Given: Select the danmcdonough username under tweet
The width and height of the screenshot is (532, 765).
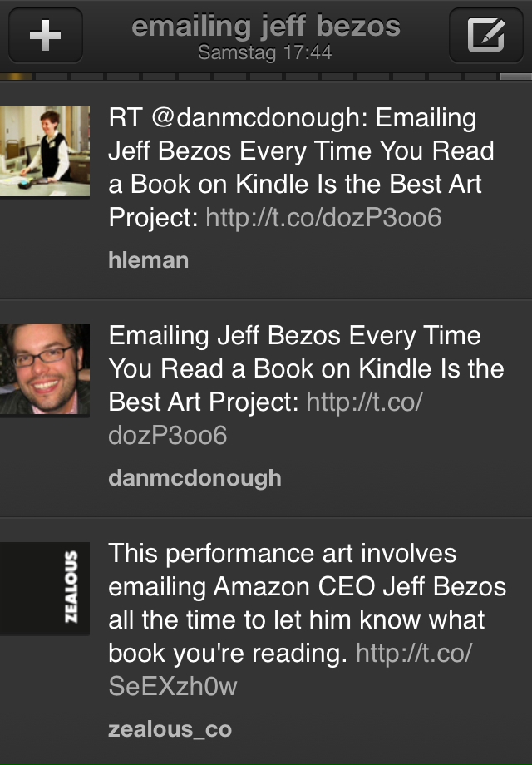Looking at the screenshot, I should pyautogui.click(x=195, y=478).
